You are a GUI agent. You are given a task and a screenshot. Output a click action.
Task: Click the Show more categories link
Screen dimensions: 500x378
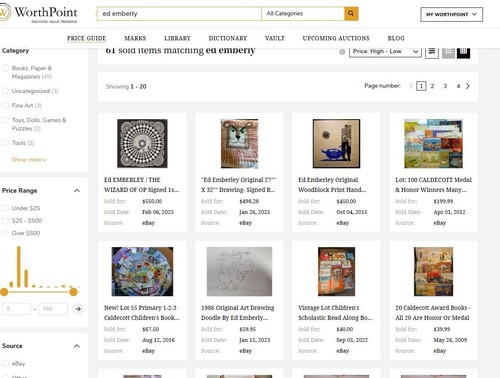[x=29, y=160]
